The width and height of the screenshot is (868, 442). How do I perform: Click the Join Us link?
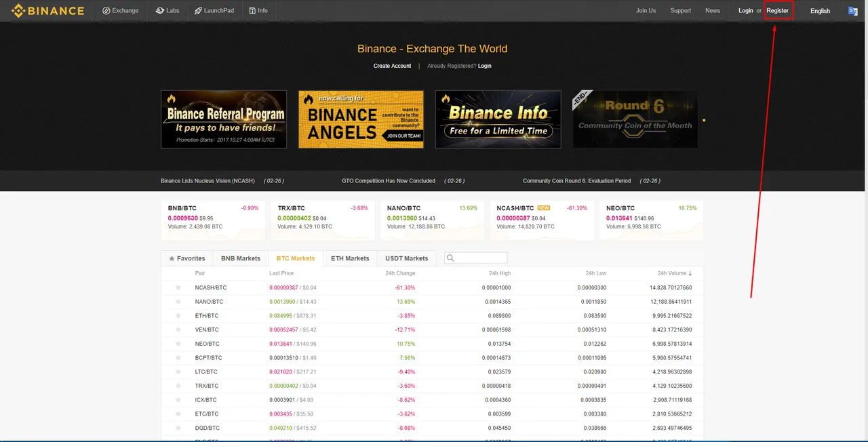click(x=646, y=11)
